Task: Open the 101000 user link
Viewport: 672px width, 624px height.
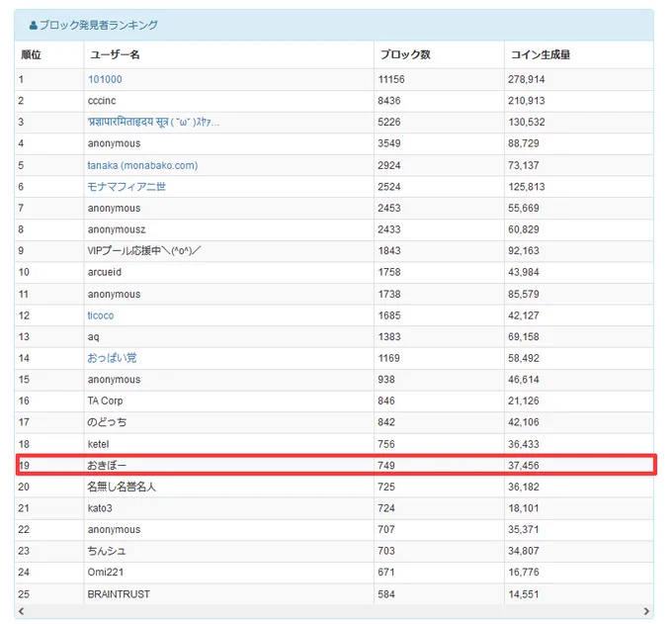Action: pyautogui.click(x=105, y=79)
